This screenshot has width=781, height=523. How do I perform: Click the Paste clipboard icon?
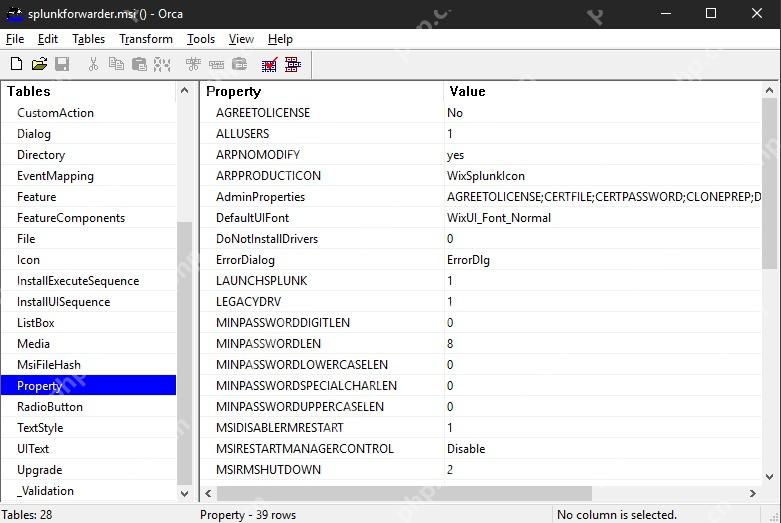(x=139, y=64)
